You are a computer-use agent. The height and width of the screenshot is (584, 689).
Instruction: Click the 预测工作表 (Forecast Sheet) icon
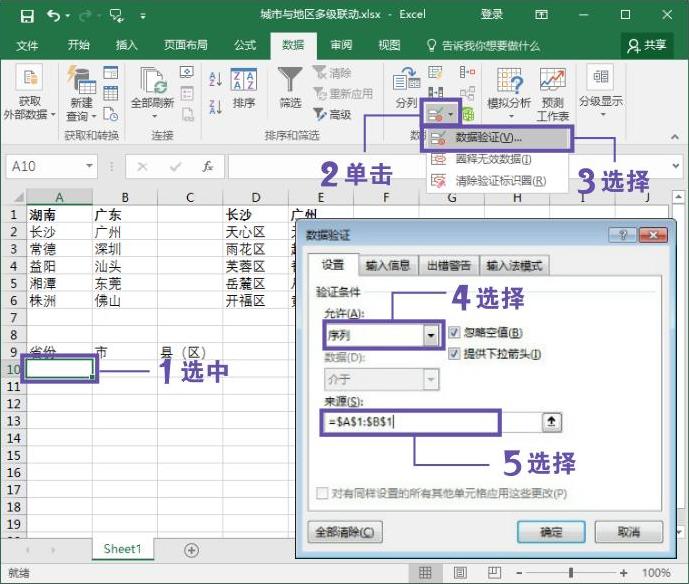[x=553, y=88]
